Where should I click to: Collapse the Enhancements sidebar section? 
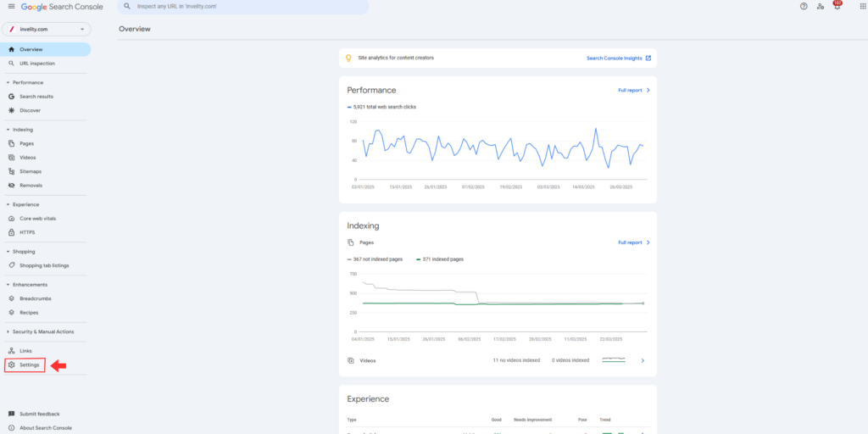point(8,285)
